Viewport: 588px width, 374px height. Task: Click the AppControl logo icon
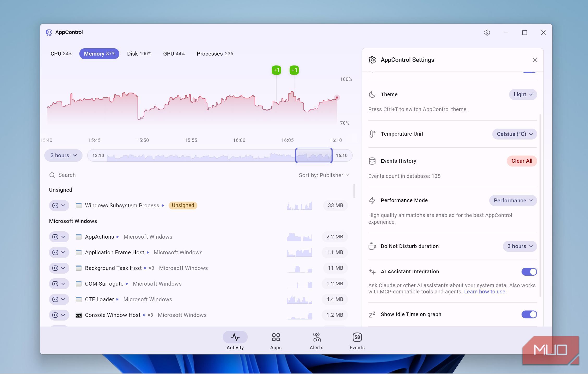[x=49, y=32]
